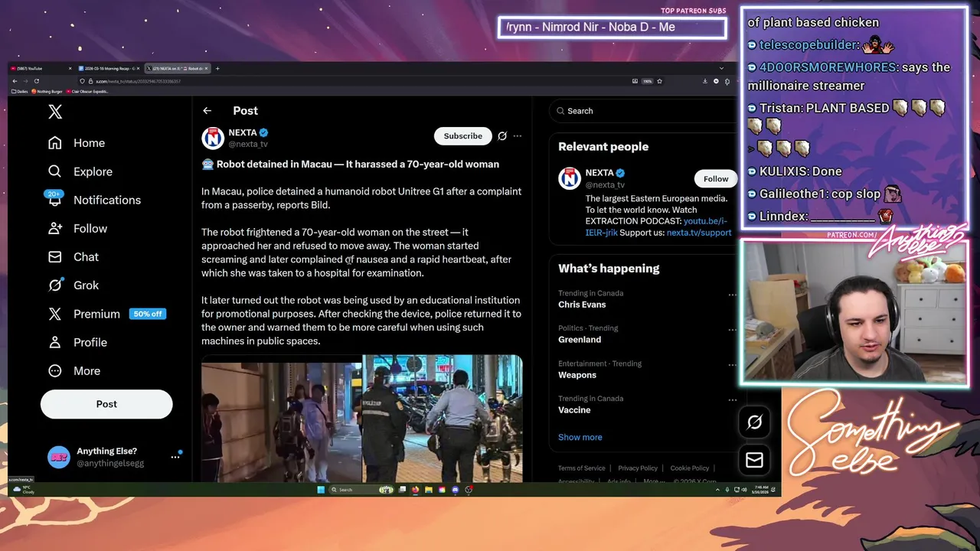Open the Nothing Burger bookmark
Image resolution: width=980 pixels, height=551 pixels.
click(x=47, y=91)
